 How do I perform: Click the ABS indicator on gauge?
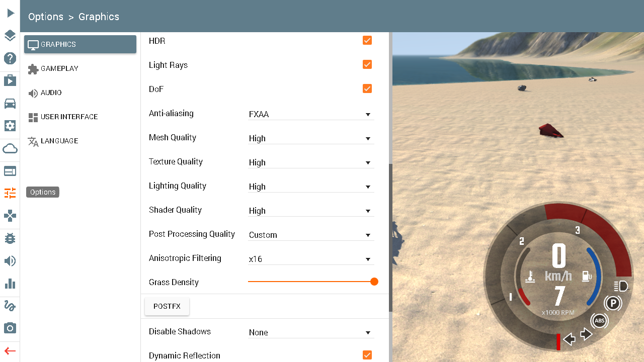(x=599, y=321)
